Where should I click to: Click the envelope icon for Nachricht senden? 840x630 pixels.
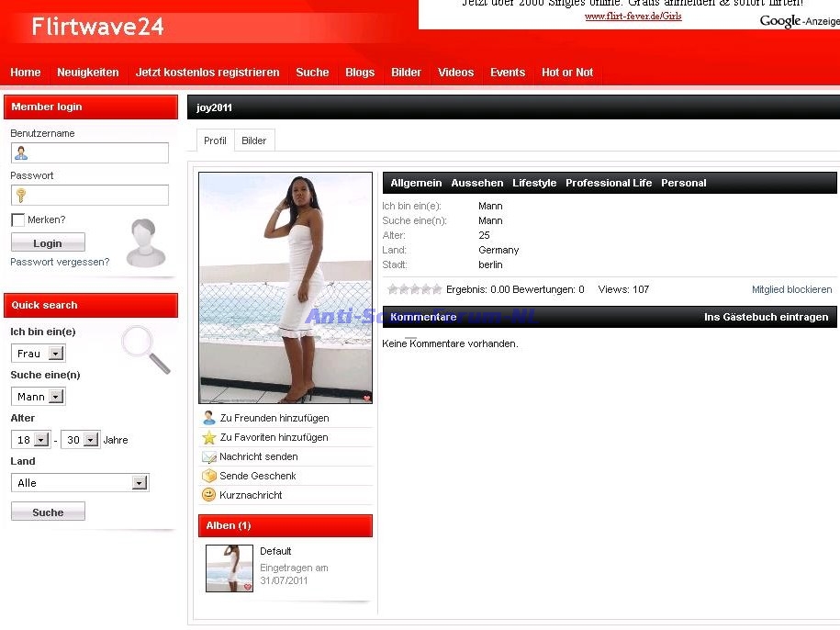[x=208, y=456]
